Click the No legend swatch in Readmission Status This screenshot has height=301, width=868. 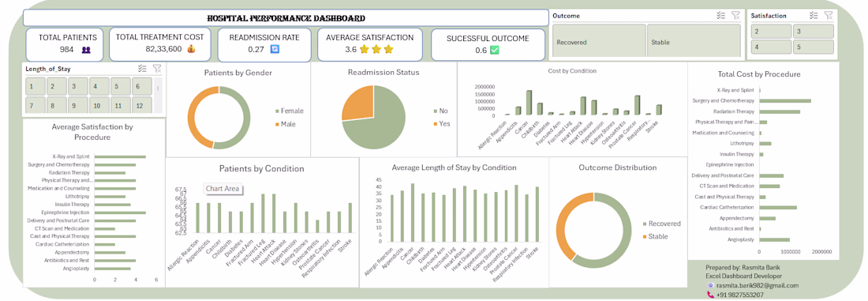coord(434,111)
